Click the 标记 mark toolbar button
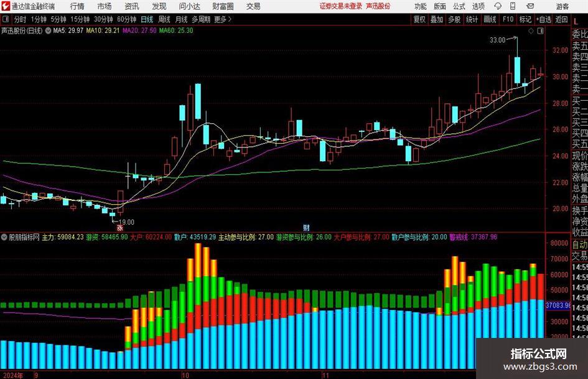This screenshot has height=379, width=588. pos(525,19)
